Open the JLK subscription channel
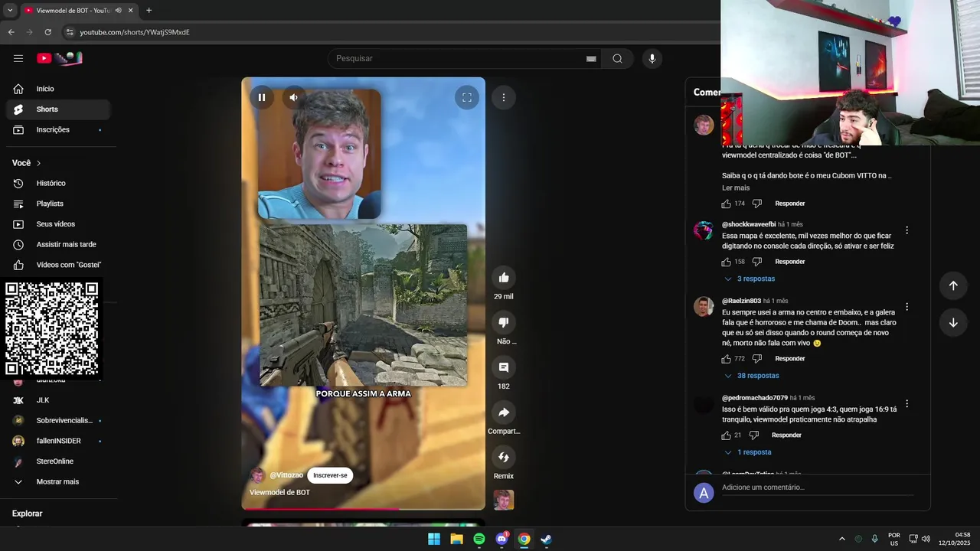The width and height of the screenshot is (980, 551). pos(58,400)
